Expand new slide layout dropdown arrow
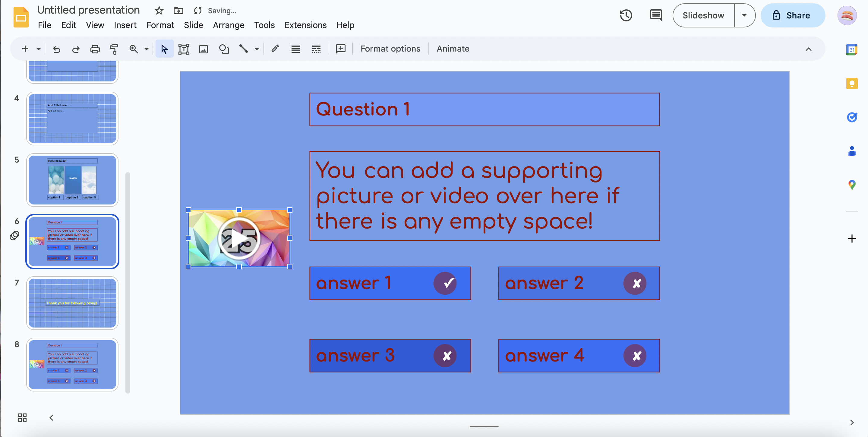The image size is (868, 437). pos(38,49)
